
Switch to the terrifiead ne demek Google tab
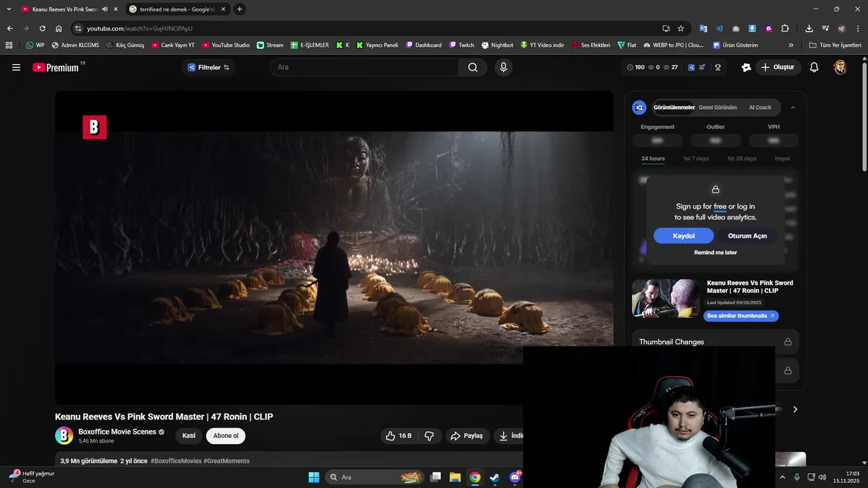pos(176,9)
